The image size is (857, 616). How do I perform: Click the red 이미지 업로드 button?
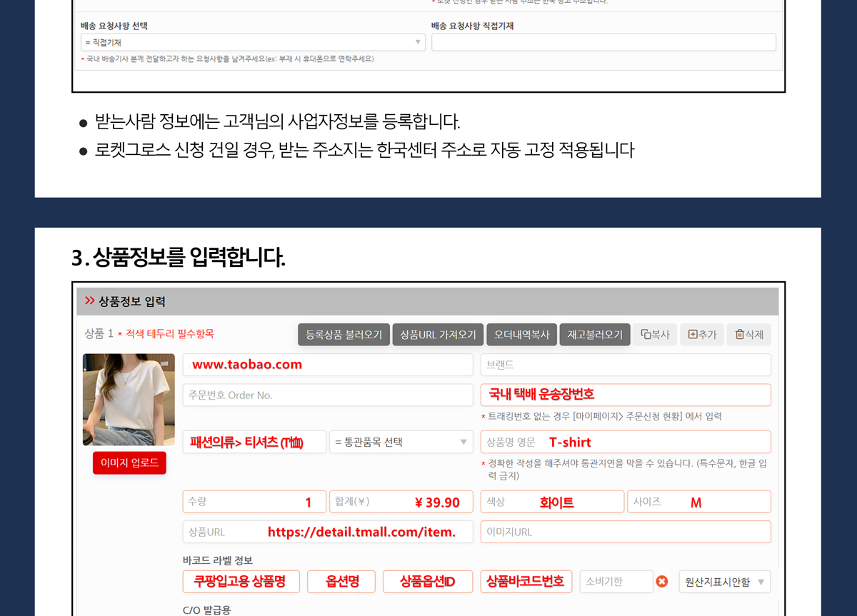[x=129, y=463]
